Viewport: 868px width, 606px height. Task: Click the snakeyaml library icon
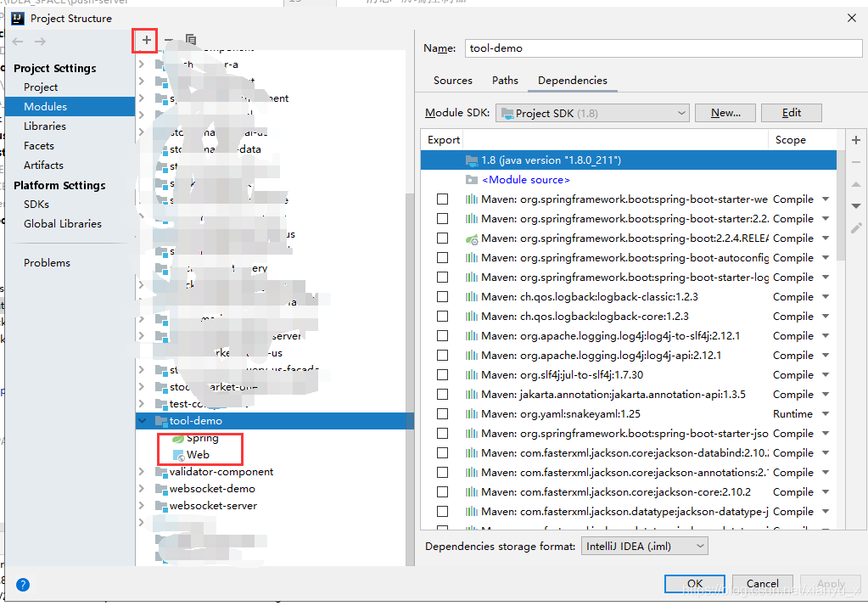(x=472, y=414)
